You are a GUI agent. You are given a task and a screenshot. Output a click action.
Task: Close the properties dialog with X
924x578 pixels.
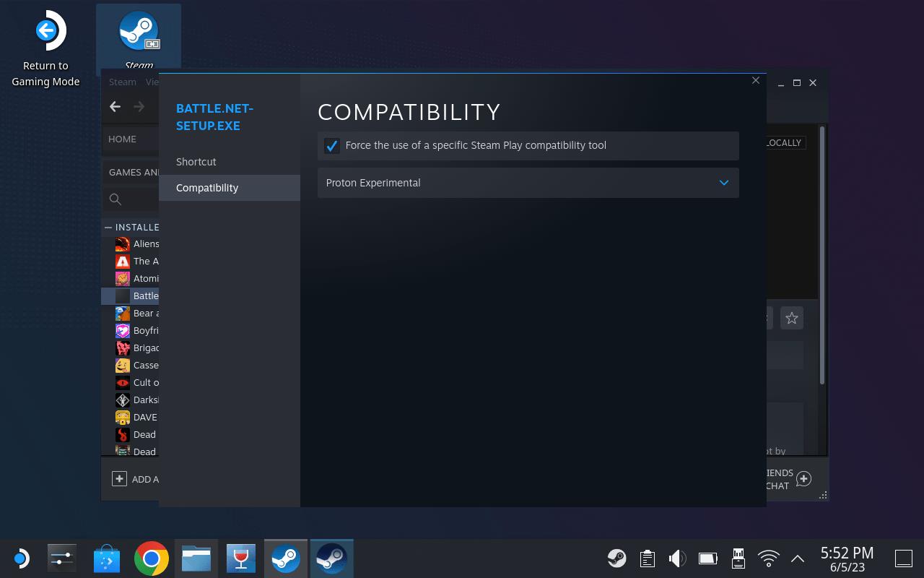click(756, 80)
